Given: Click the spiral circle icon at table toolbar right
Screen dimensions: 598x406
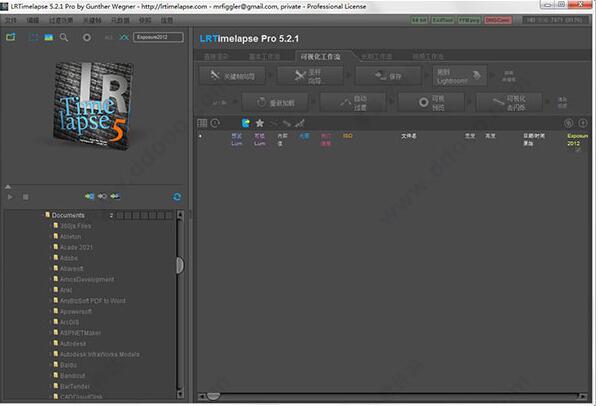Looking at the screenshot, I should pos(569,123).
